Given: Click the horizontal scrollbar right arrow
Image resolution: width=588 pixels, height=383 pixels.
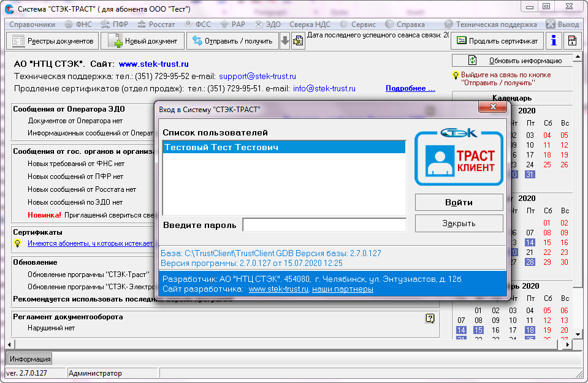Looking at the screenshot, I should pyautogui.click(x=568, y=344).
